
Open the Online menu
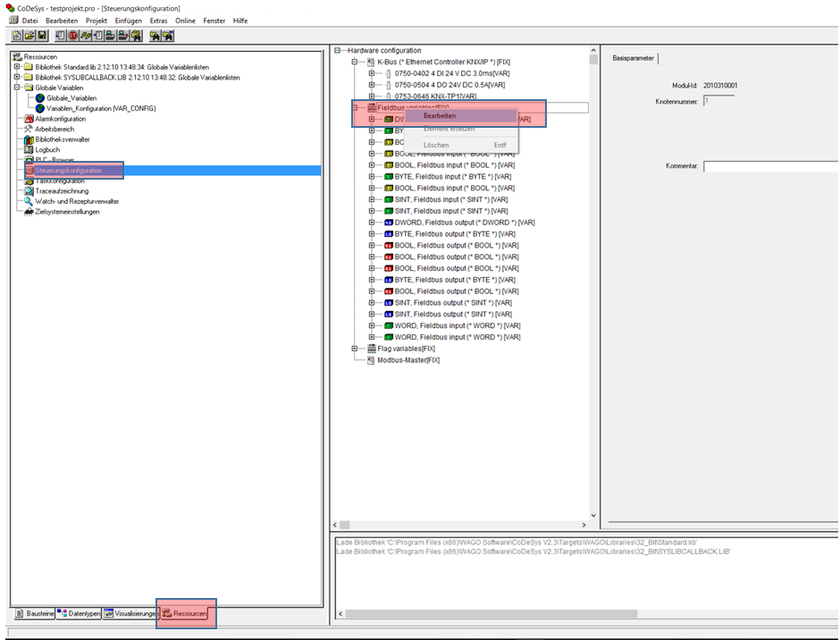tap(185, 21)
